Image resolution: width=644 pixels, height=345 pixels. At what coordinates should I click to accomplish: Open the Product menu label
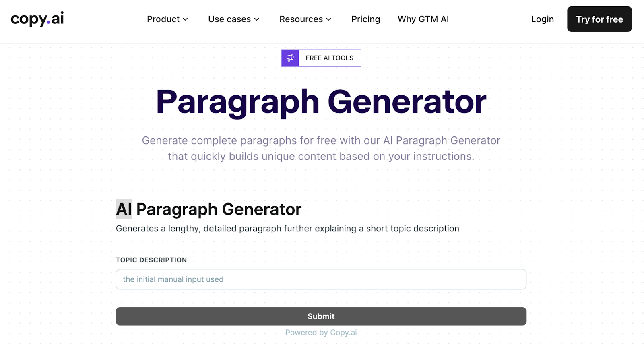163,19
